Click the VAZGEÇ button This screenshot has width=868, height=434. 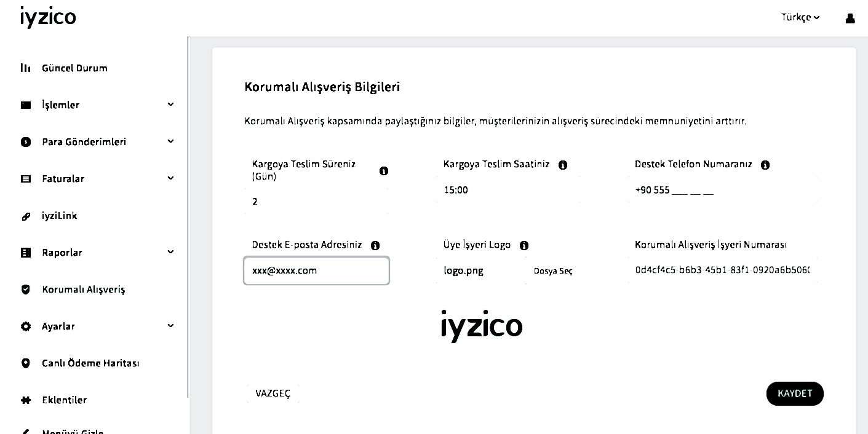[273, 393]
